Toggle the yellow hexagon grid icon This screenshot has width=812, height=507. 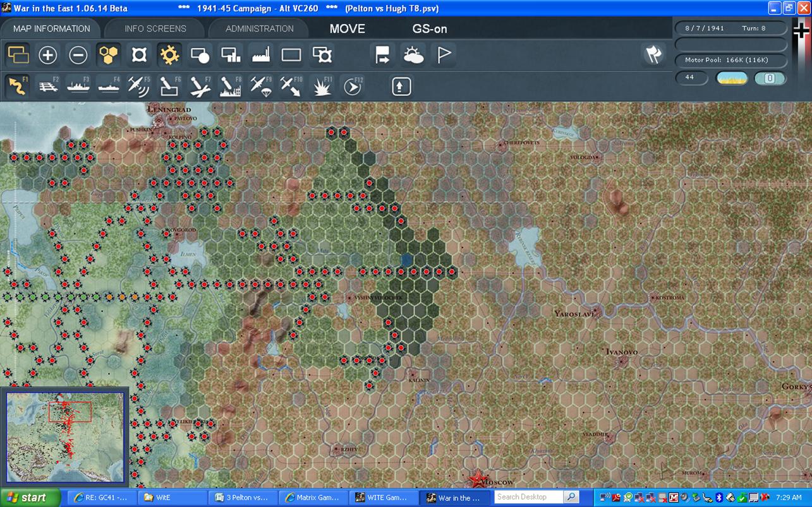(x=109, y=55)
